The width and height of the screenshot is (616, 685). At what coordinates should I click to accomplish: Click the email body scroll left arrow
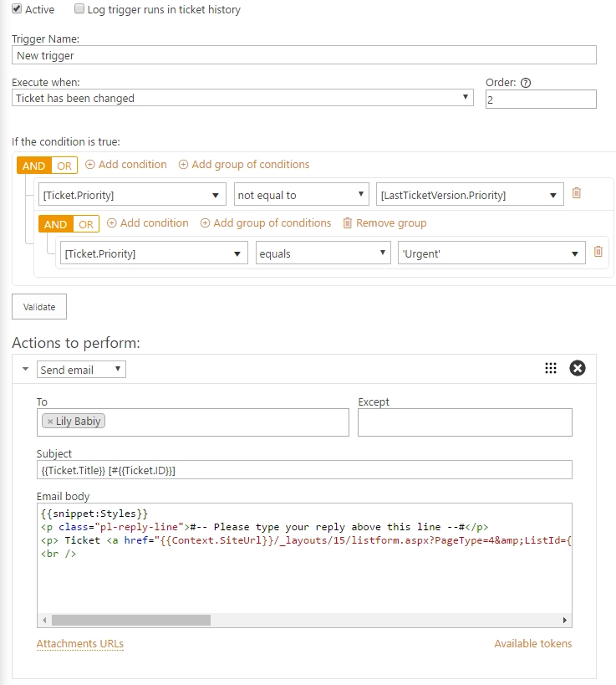[44, 620]
